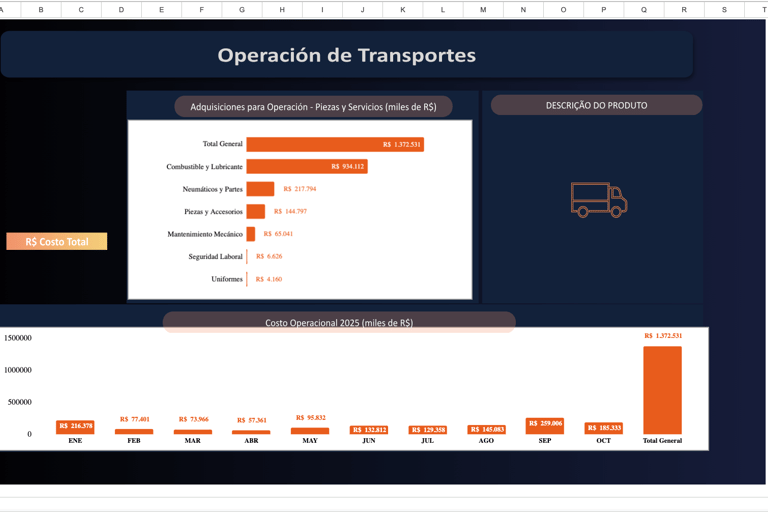768x512 pixels.
Task: Select column J header
Action: 362,10
